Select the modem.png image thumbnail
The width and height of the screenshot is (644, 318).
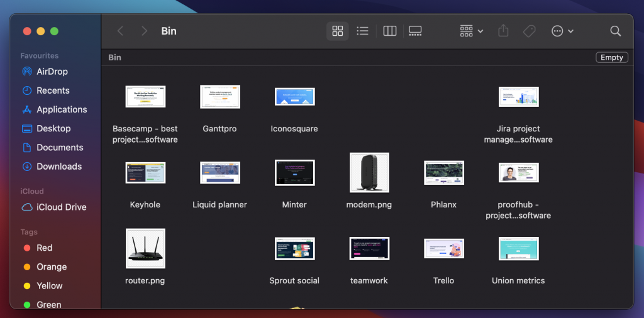coord(369,172)
